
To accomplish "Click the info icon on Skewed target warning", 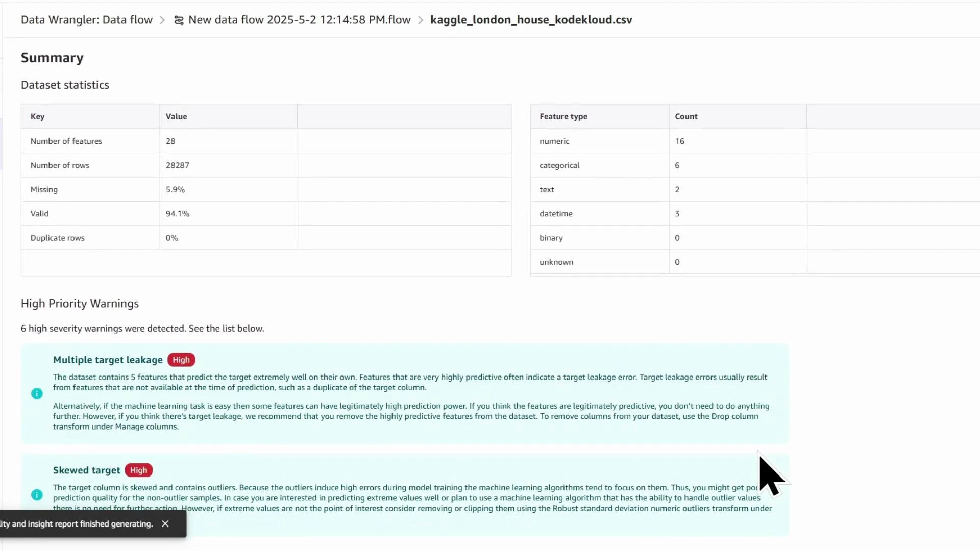I will click(x=36, y=494).
